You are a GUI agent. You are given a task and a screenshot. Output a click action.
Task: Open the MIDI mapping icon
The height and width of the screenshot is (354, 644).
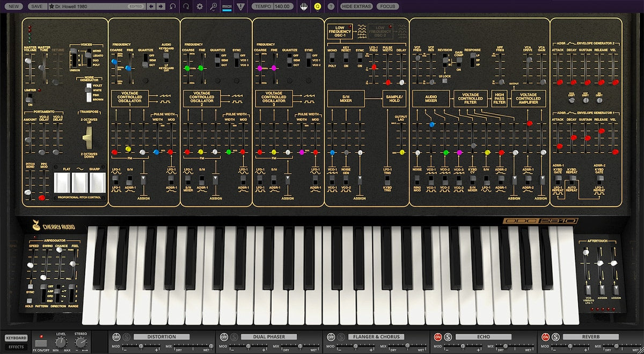[x=227, y=6]
